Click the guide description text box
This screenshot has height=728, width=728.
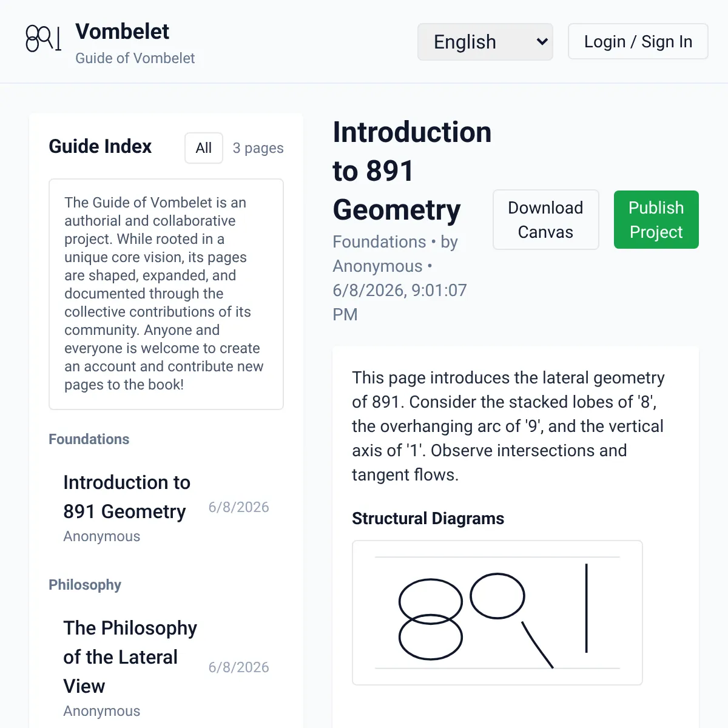click(x=166, y=294)
